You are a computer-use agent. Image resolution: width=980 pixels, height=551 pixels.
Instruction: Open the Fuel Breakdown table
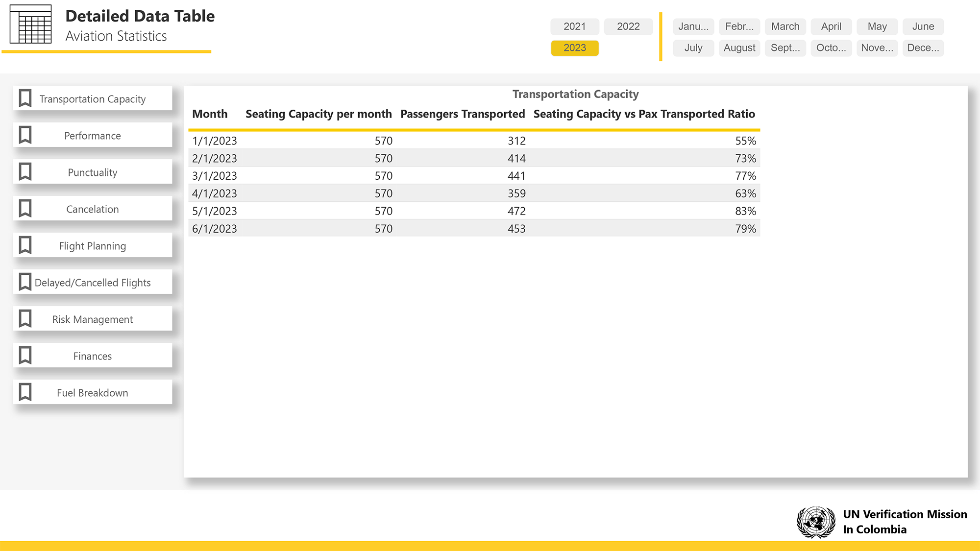click(93, 392)
